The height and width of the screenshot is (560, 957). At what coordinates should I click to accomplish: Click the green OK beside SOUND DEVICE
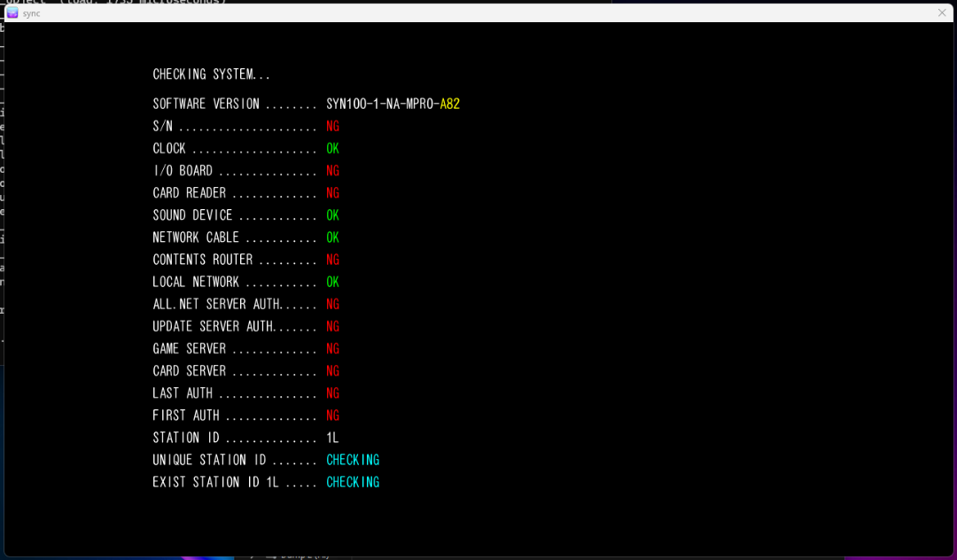332,214
